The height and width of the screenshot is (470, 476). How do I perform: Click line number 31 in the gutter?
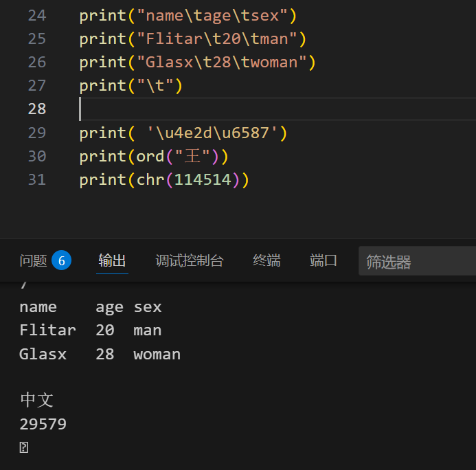click(37, 179)
